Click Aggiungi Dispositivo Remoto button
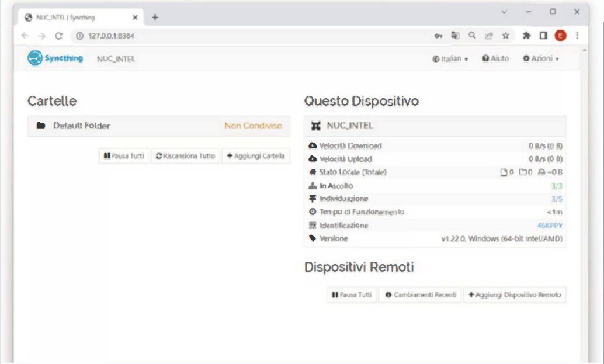 pyautogui.click(x=515, y=294)
